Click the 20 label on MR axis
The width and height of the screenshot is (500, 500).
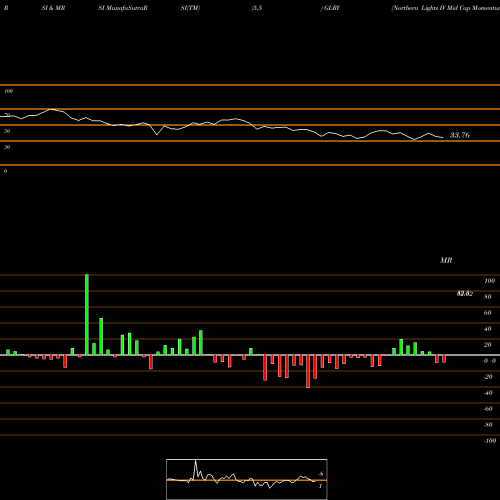point(488,345)
